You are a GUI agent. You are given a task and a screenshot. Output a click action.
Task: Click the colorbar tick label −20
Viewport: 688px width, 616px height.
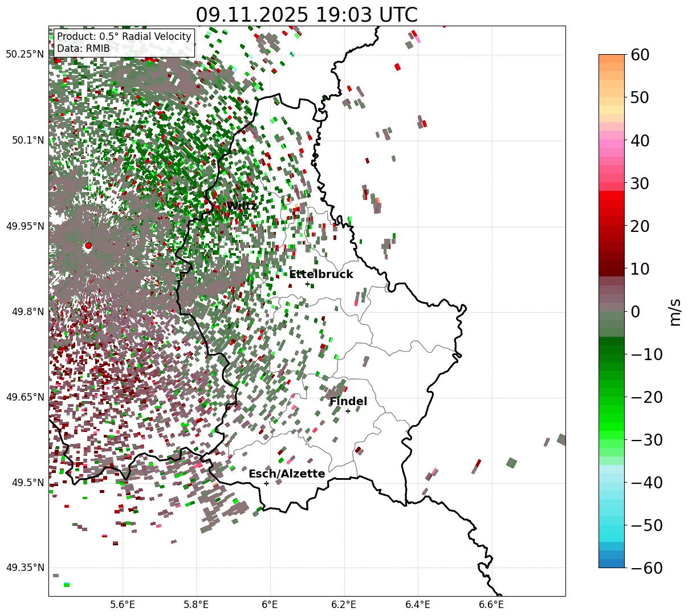[x=646, y=397]
